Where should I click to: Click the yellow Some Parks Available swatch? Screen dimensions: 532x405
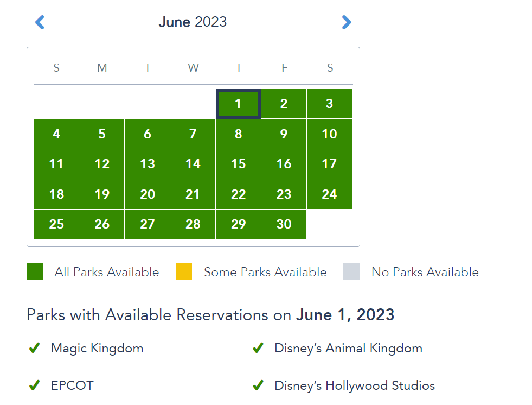point(184,271)
